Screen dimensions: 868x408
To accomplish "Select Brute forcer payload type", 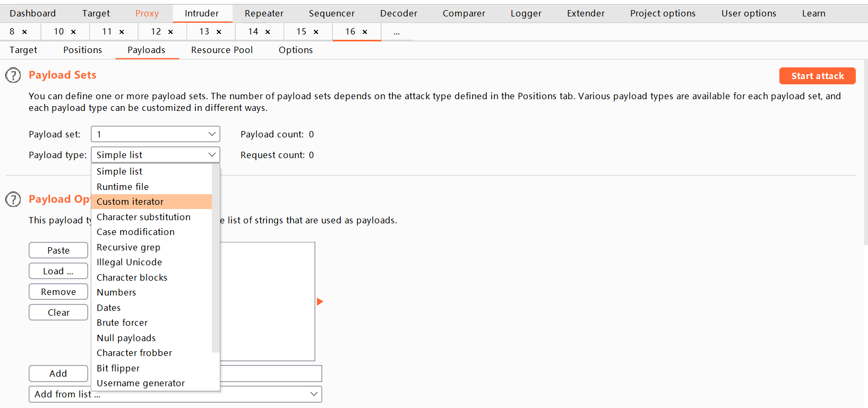I will click(151, 323).
